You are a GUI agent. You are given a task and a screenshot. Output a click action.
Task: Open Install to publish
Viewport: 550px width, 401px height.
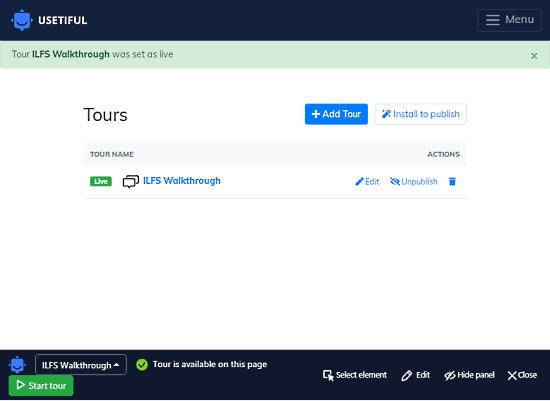click(x=420, y=114)
